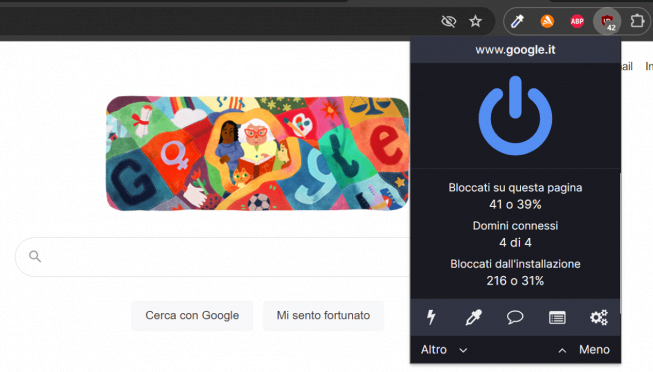The height and width of the screenshot is (372, 653).
Task: Click the eyedropper extension icon in toolbar
Action: pyautogui.click(x=517, y=21)
